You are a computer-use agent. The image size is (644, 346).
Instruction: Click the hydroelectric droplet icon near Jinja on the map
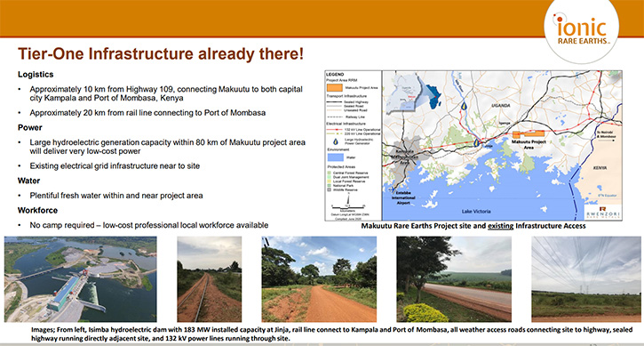pos(476,142)
